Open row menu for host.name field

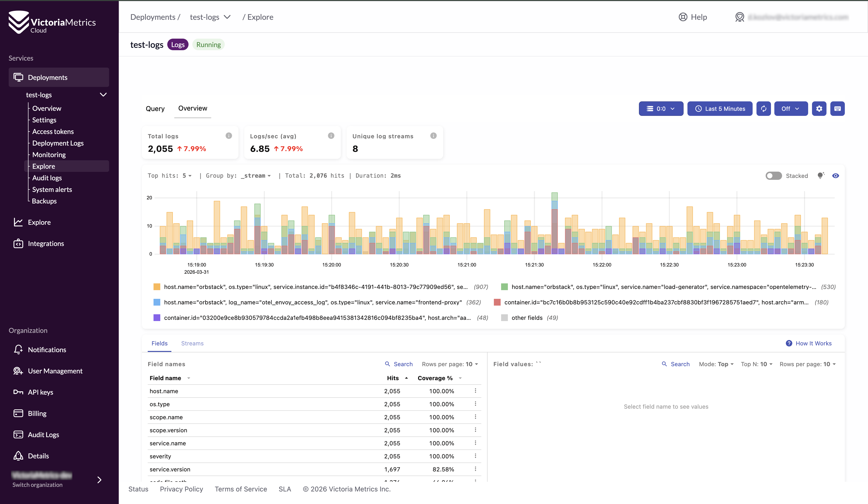(x=475, y=391)
